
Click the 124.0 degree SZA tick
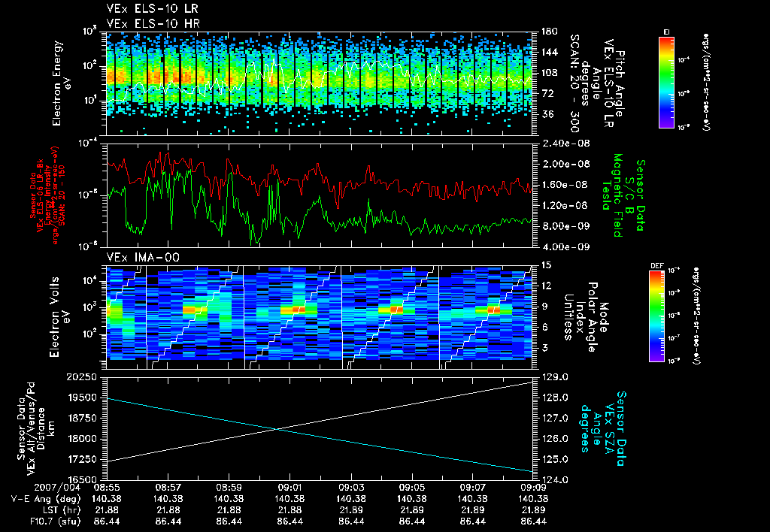(x=554, y=479)
